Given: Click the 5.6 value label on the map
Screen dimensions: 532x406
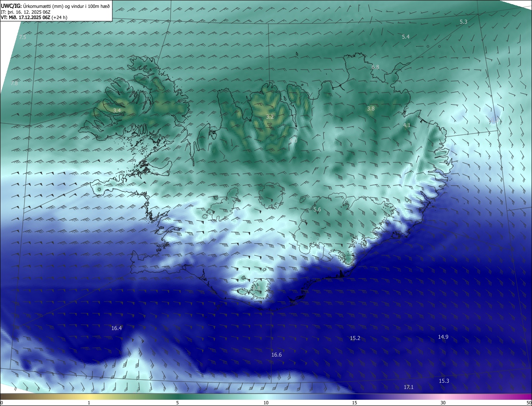Looking at the screenshot, I should 317,210.
